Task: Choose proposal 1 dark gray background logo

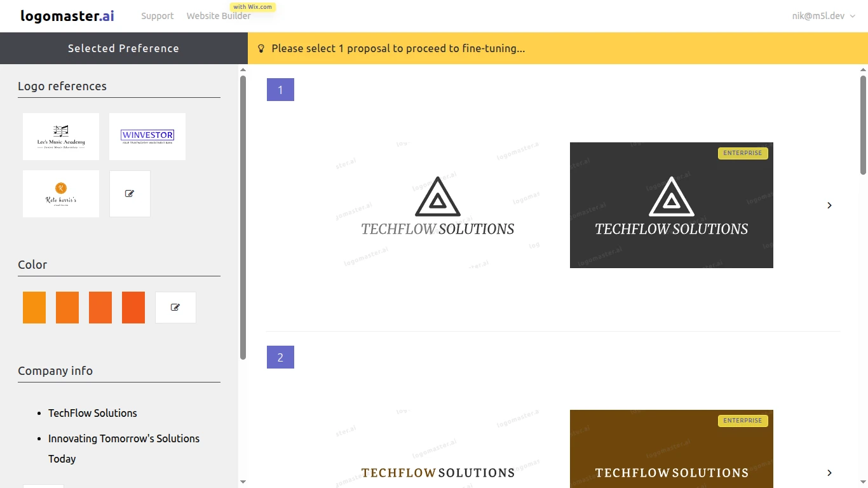Action: (x=672, y=205)
